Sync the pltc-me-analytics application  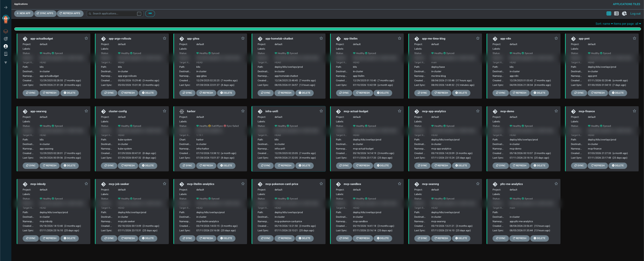click(x=500, y=238)
